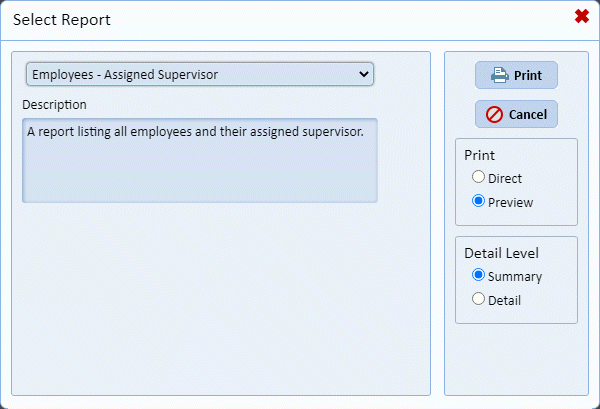Click the "Detail" option label text
The width and height of the screenshot is (600, 409).
coord(505,300)
